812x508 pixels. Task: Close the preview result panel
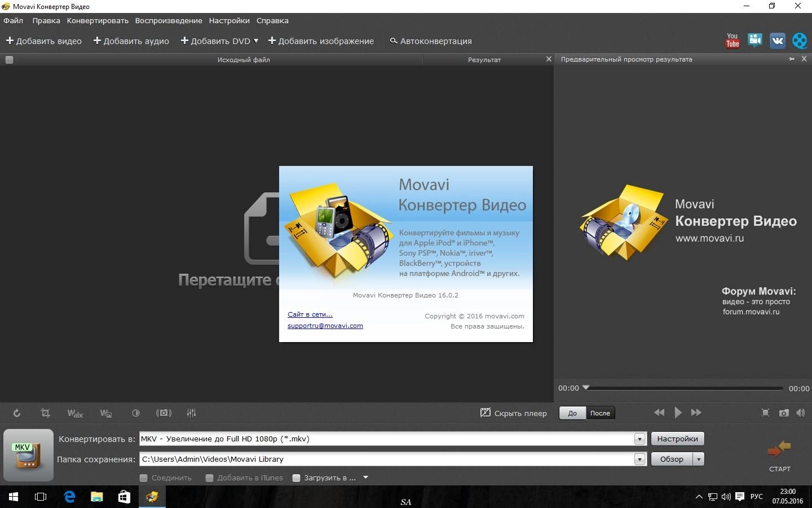[805, 59]
